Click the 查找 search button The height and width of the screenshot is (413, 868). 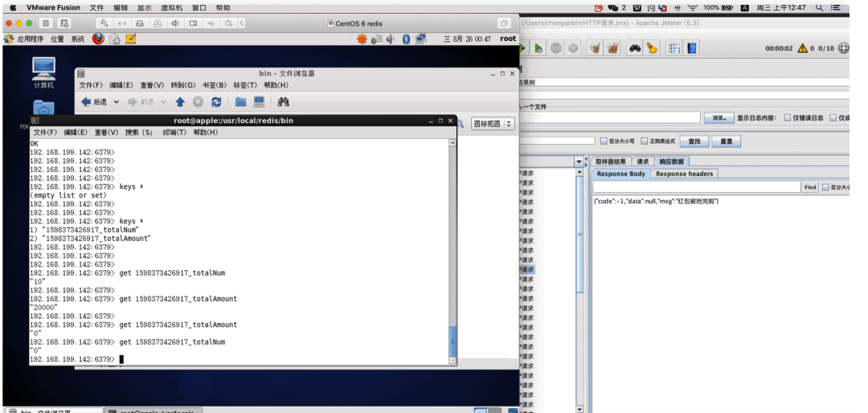[694, 141]
